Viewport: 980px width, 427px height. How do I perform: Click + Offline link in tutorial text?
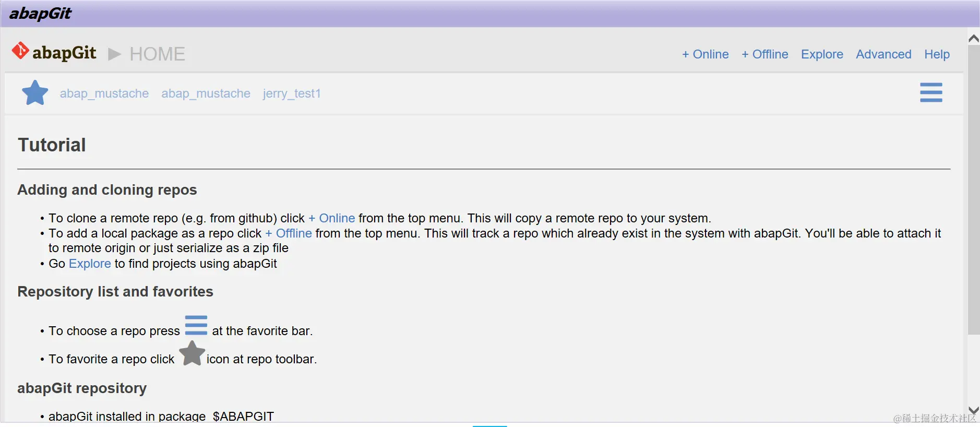tap(289, 233)
